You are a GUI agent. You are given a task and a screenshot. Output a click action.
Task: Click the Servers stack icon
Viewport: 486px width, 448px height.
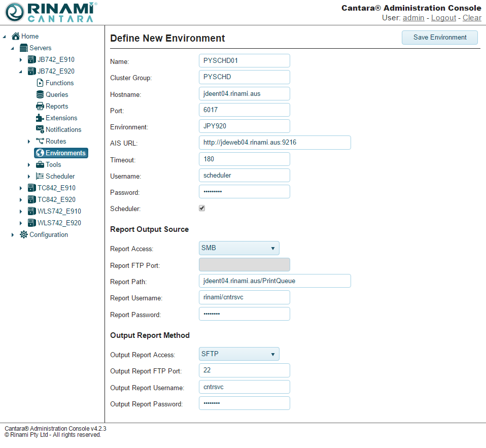coord(24,48)
